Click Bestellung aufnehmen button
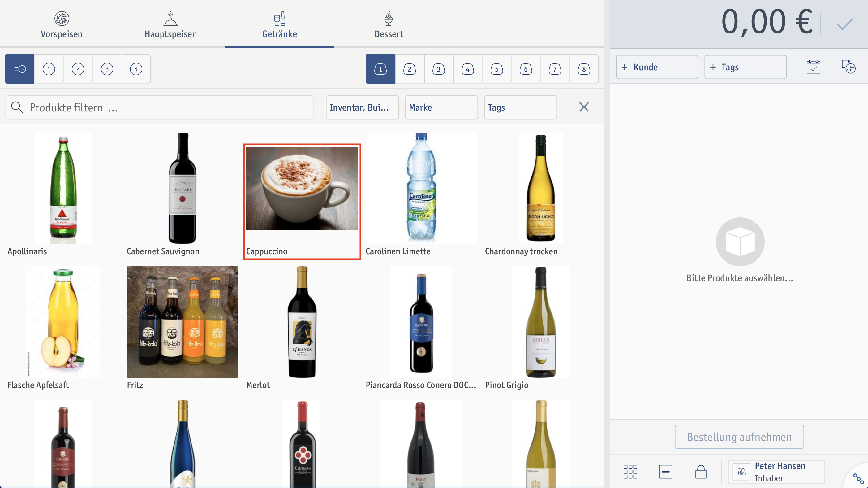 (739, 437)
